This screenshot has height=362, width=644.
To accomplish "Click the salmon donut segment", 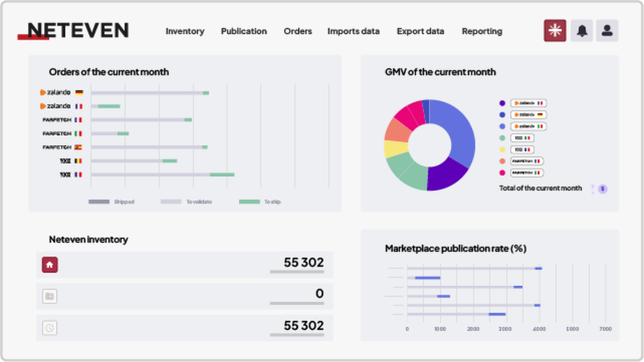I will click(x=399, y=130).
